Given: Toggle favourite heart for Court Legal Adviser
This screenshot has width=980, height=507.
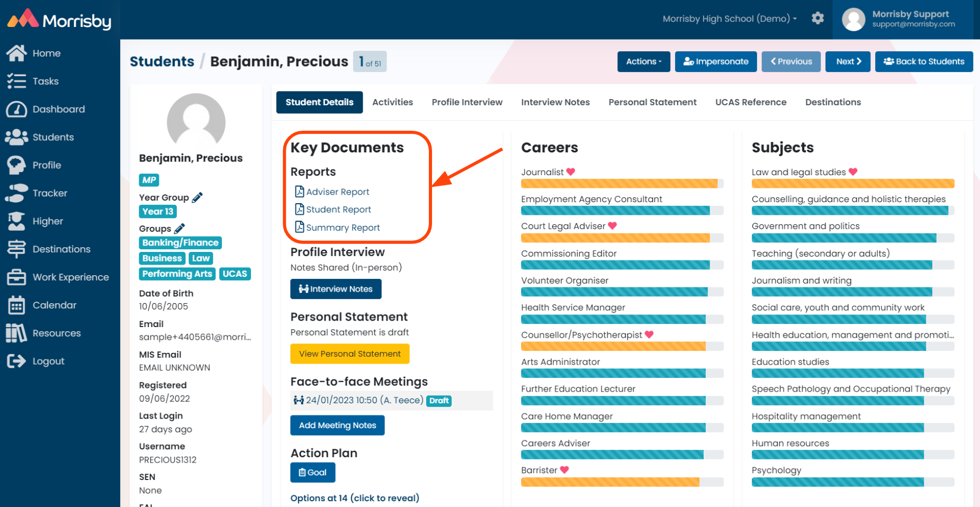Looking at the screenshot, I should [613, 225].
